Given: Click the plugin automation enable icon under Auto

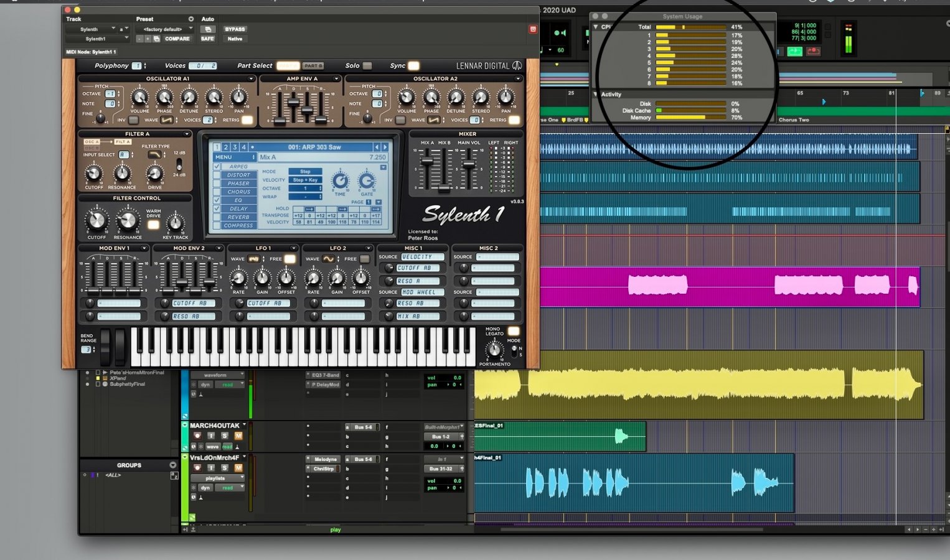Looking at the screenshot, I should [x=208, y=29].
